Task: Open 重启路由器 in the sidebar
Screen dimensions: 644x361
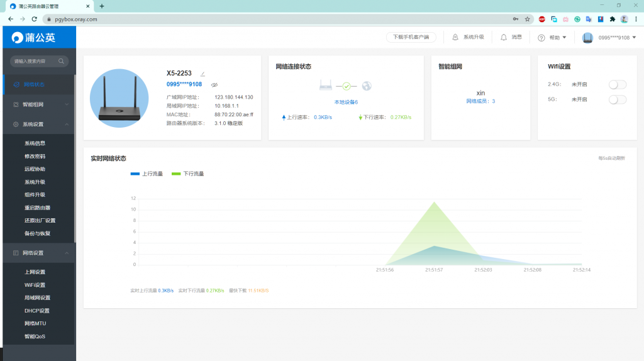Action: (x=38, y=208)
